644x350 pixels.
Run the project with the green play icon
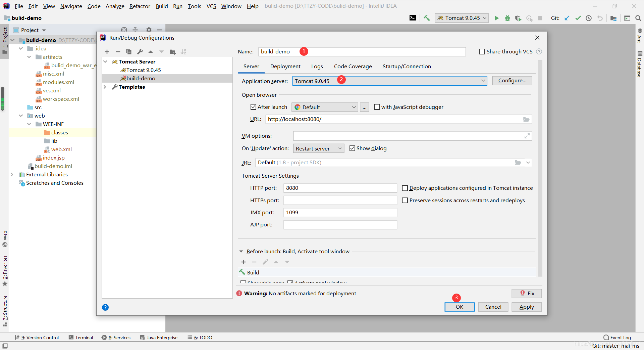(x=497, y=18)
